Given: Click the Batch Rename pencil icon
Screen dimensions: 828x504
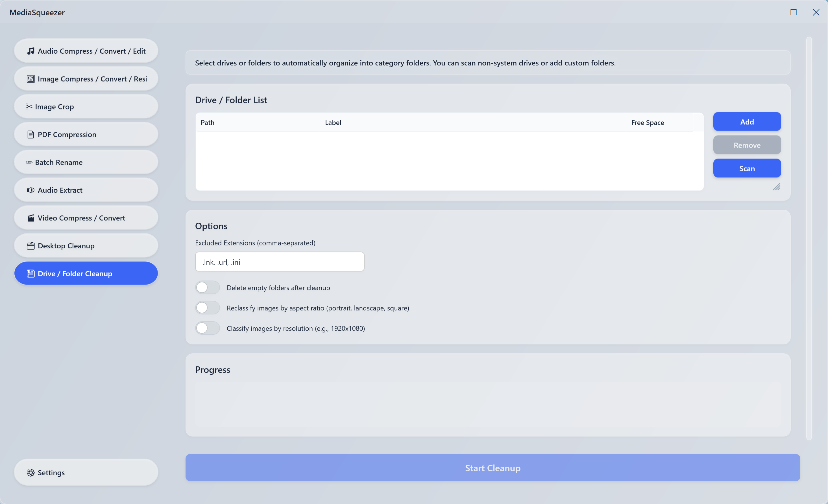Looking at the screenshot, I should pos(29,162).
